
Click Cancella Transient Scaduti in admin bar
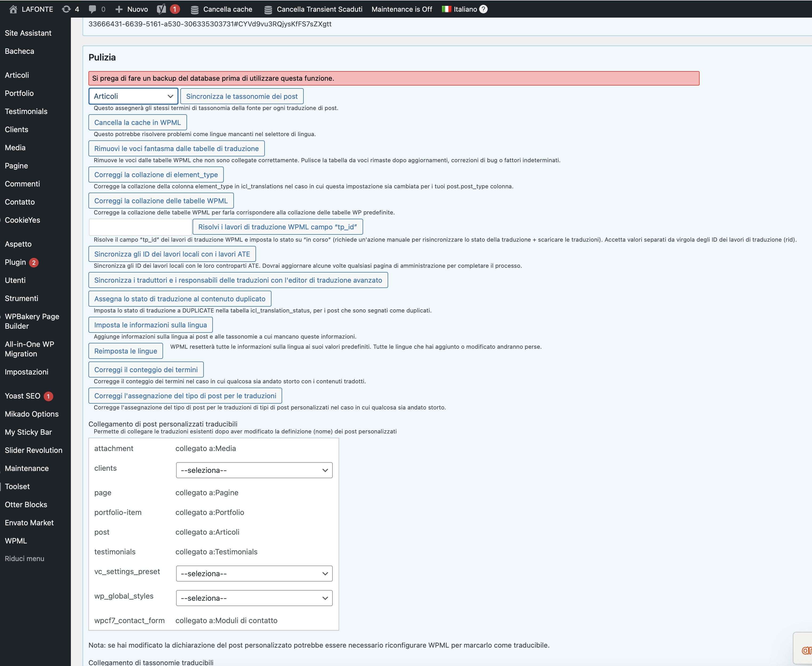[319, 9]
